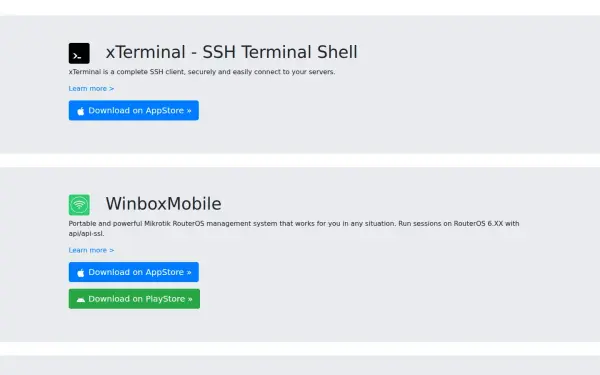Click the WinboxMobile heading text
The width and height of the screenshot is (600, 375).
tap(163, 204)
